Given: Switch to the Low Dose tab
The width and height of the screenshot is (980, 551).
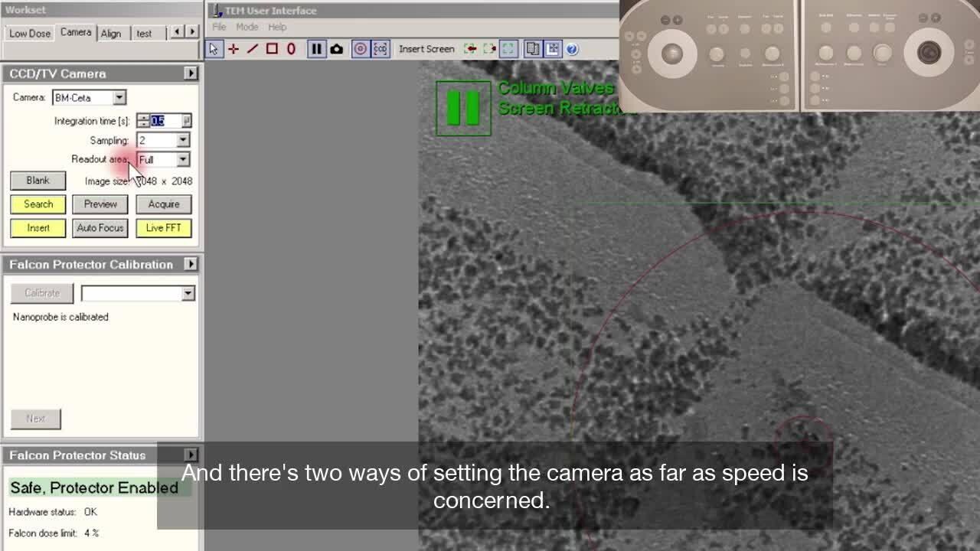Looking at the screenshot, I should pyautogui.click(x=29, y=34).
